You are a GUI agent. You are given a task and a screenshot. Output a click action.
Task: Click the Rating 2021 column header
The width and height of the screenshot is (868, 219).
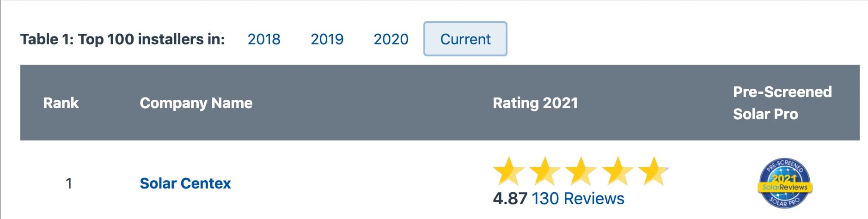pos(535,103)
